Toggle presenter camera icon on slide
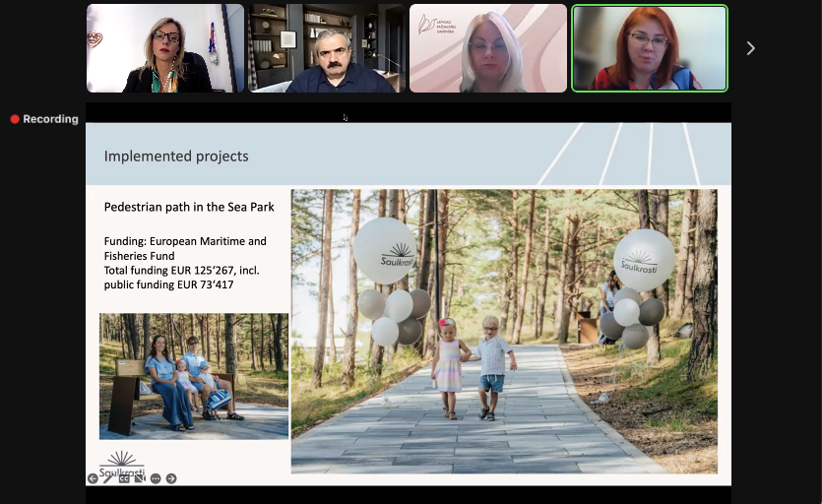Image resolution: width=822 pixels, height=504 pixels. pyautogui.click(x=140, y=478)
